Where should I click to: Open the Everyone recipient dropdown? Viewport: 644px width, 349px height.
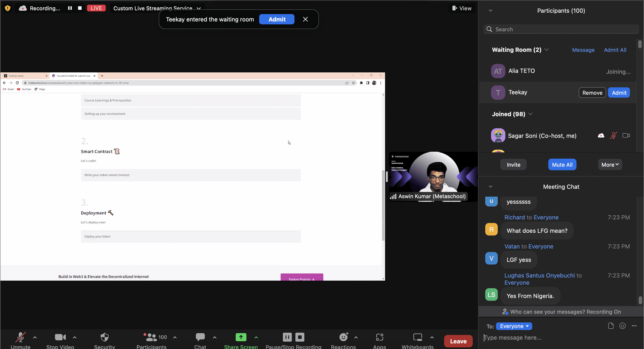tap(514, 326)
